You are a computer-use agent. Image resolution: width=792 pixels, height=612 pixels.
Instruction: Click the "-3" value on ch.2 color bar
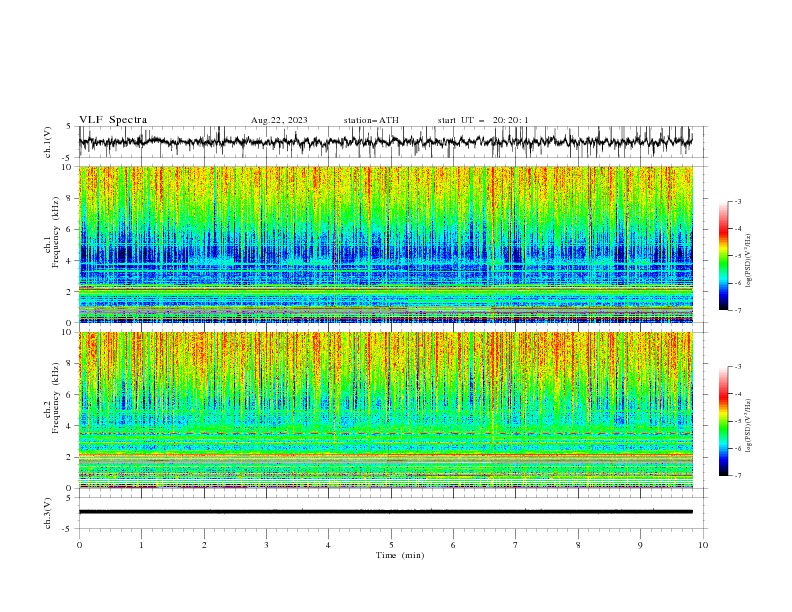(x=738, y=367)
